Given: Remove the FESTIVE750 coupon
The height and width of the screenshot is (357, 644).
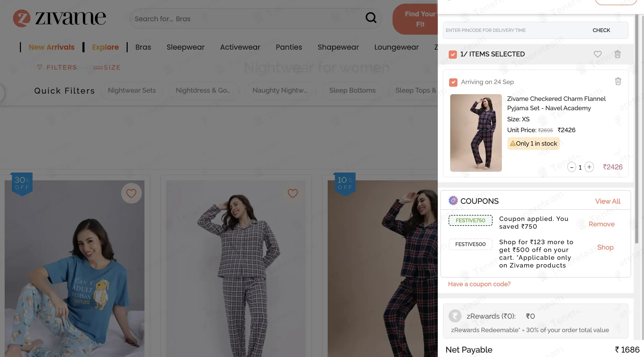Looking at the screenshot, I should click(x=601, y=224).
